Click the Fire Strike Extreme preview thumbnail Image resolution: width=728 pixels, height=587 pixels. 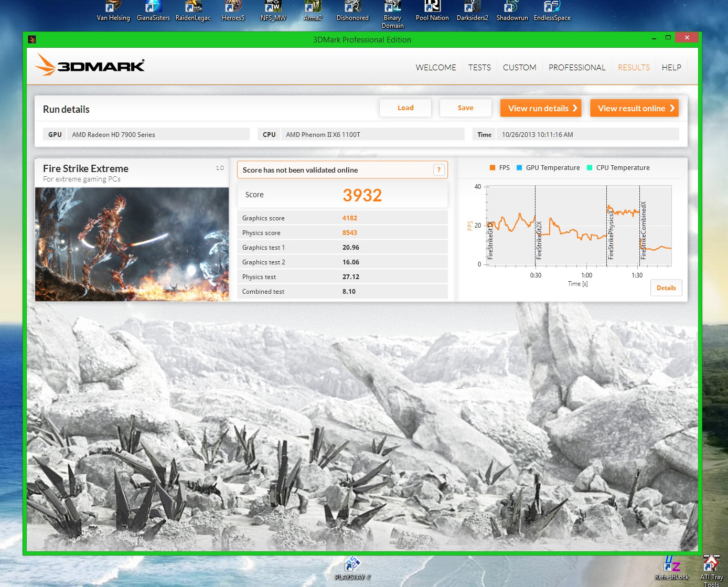132,244
